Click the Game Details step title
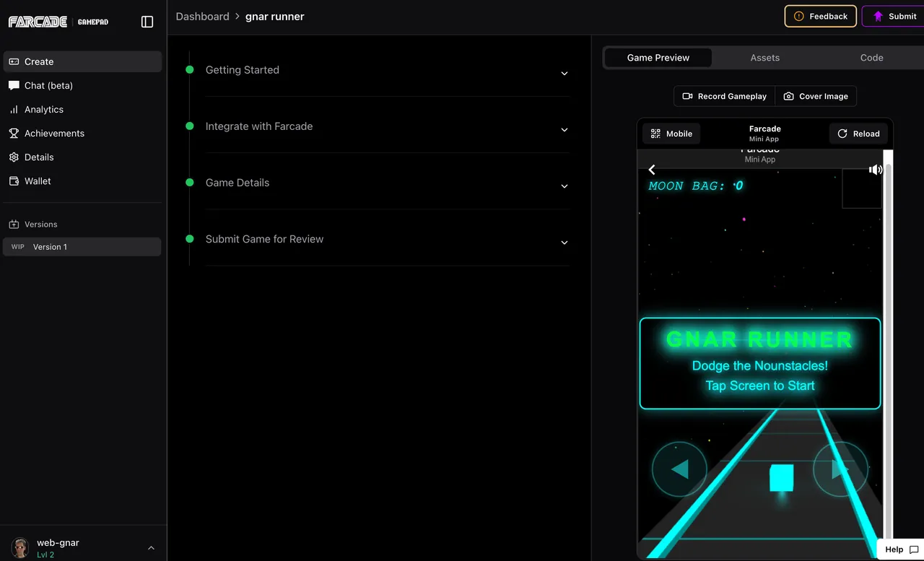 237,183
